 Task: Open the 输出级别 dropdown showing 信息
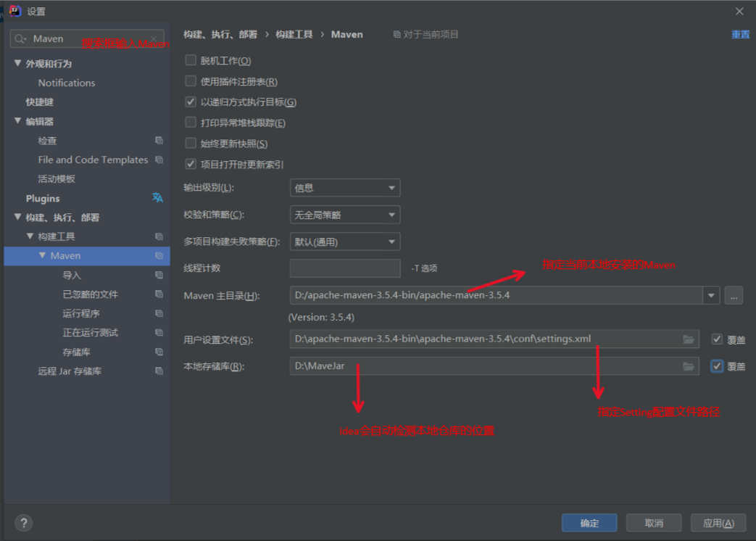pos(345,188)
